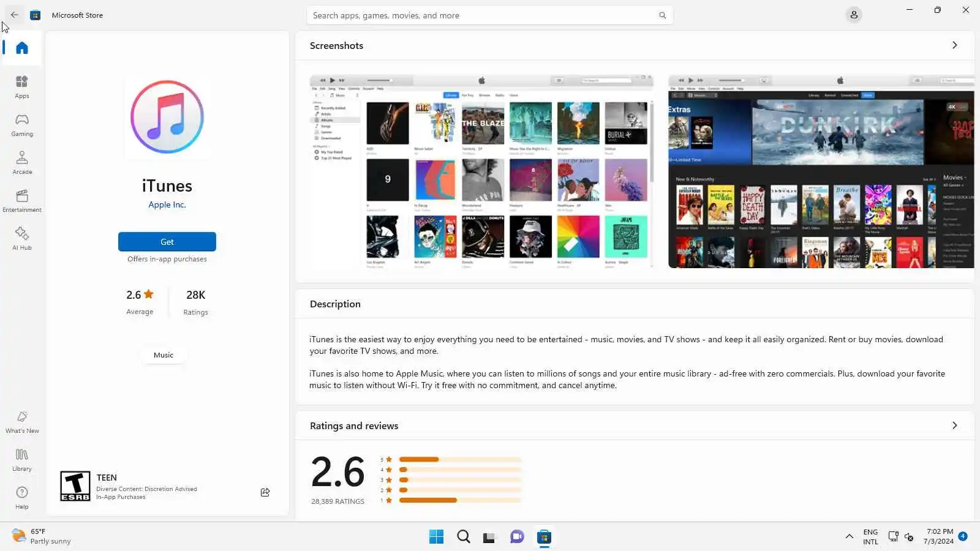Click the 28K Ratings count
The width and height of the screenshot is (980, 551).
195,302
